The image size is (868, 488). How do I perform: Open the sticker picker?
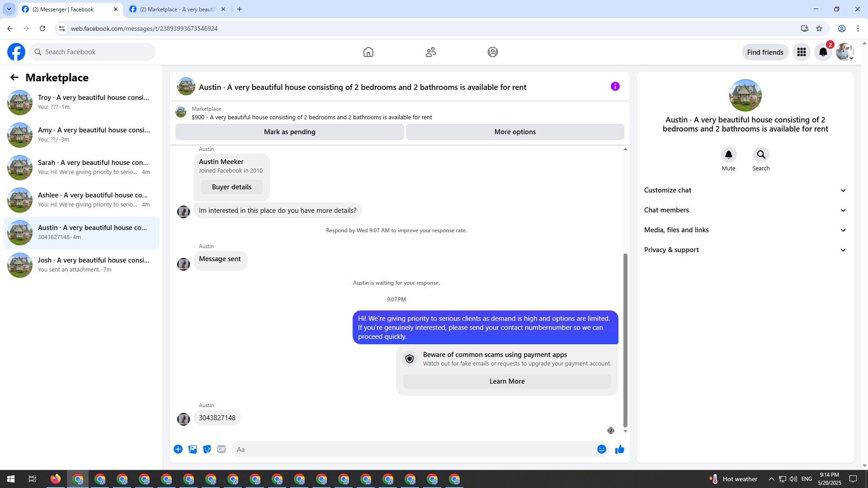(207, 449)
